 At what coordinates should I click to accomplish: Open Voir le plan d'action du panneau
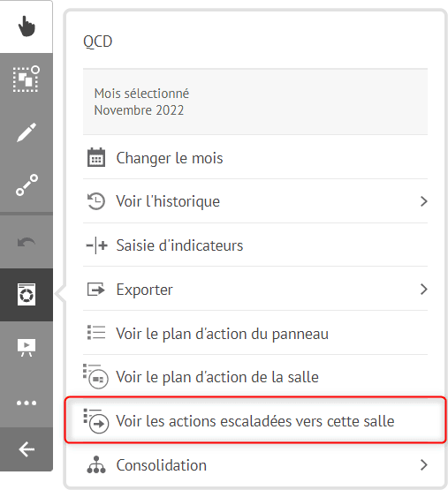point(255,333)
